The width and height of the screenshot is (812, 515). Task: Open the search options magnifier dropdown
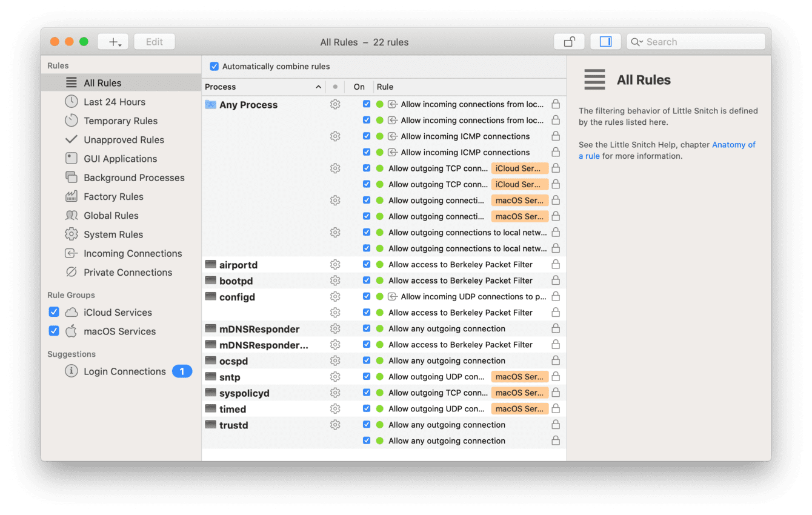(x=637, y=42)
